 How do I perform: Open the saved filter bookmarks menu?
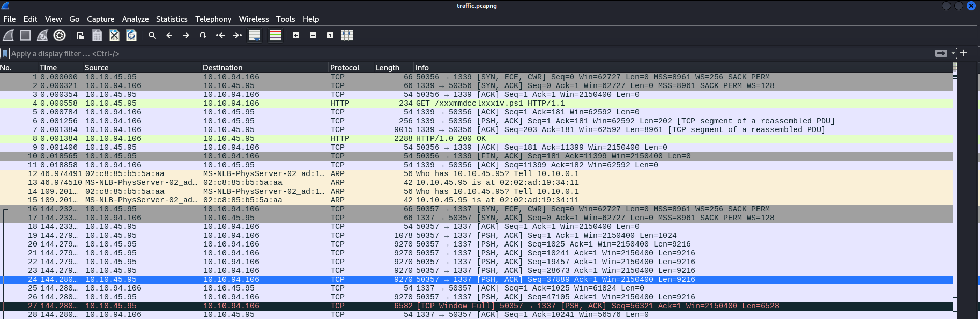pyautogui.click(x=5, y=53)
